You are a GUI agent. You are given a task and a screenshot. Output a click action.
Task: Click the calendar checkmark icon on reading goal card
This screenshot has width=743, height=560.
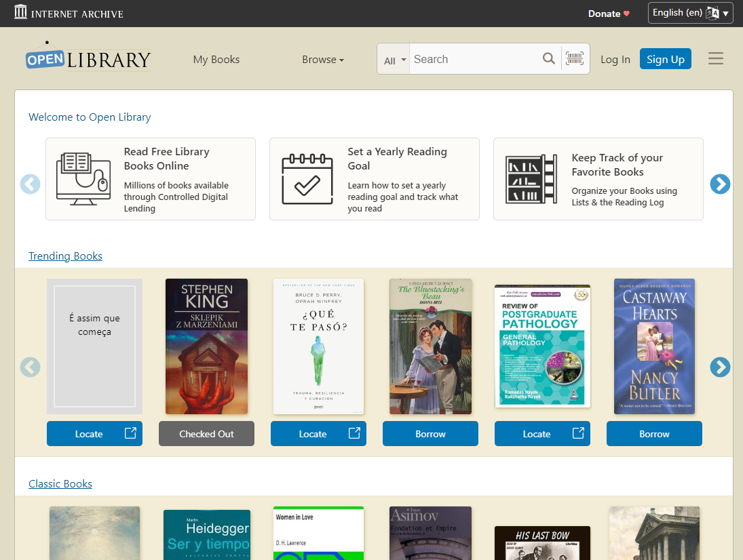307,179
